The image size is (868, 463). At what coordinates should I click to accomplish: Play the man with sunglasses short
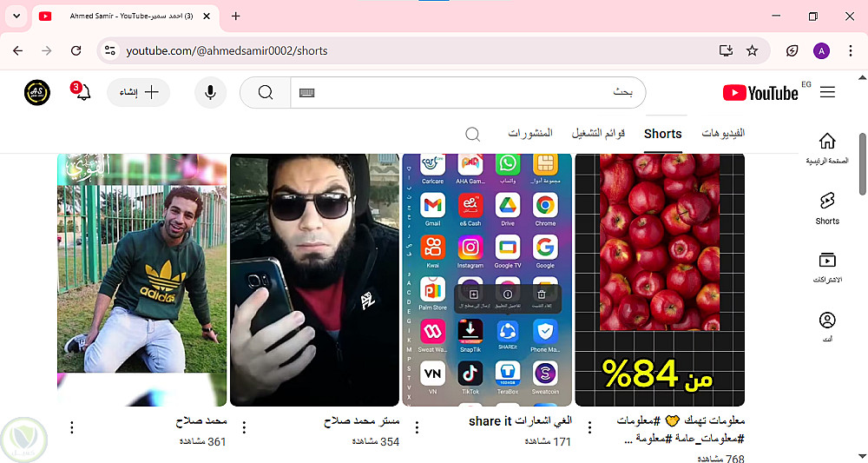click(314, 280)
